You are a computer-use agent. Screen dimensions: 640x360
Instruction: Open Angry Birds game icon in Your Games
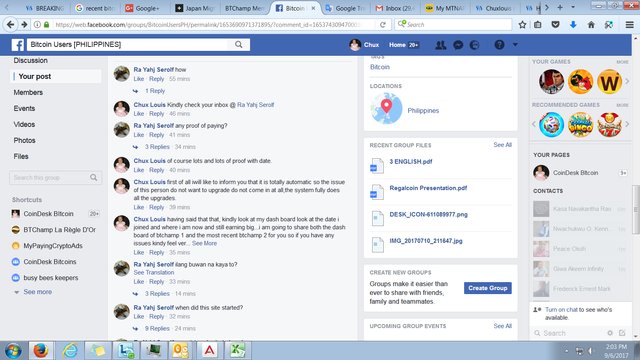(580, 81)
